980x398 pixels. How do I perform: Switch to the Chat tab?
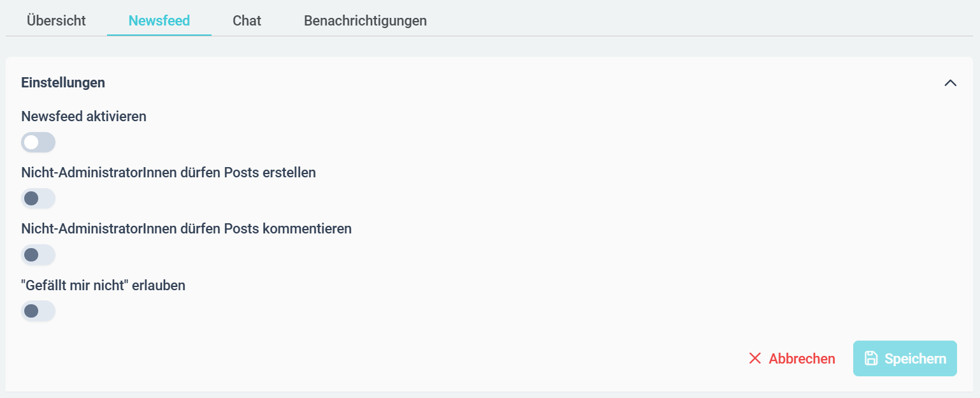[x=247, y=20]
